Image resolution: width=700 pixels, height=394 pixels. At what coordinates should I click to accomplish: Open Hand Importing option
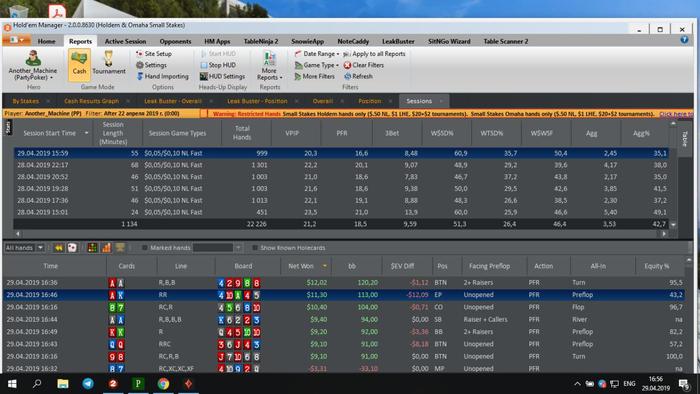click(162, 76)
